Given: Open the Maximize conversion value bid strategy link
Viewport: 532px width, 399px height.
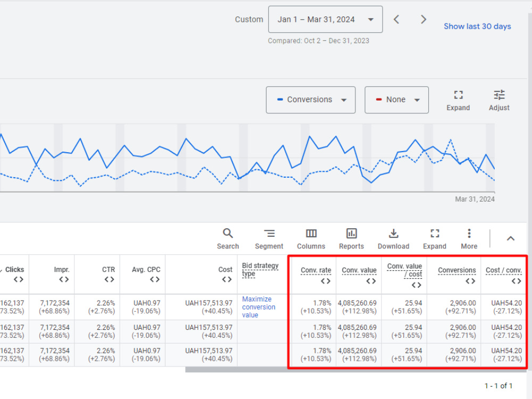Looking at the screenshot, I should [x=259, y=307].
